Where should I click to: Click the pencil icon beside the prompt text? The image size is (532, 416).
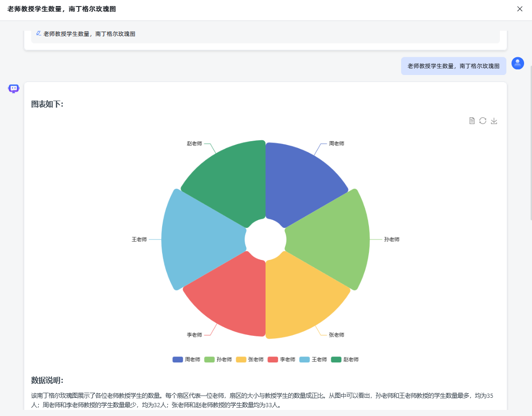point(39,34)
